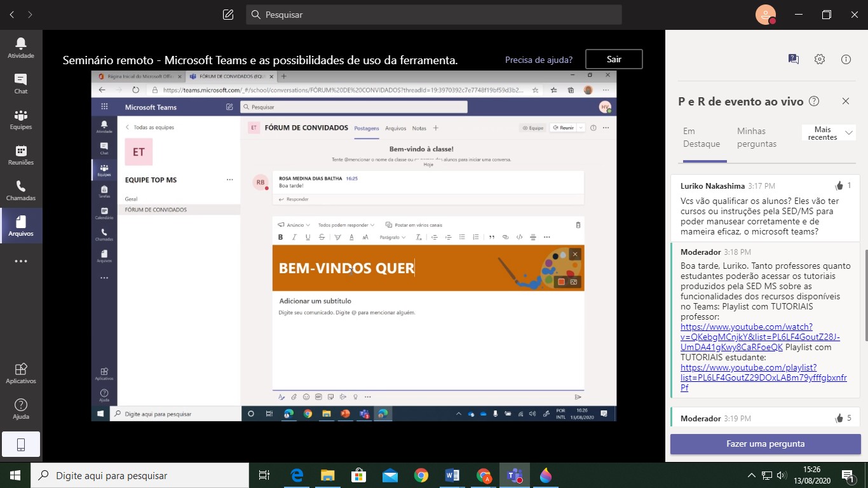Open Reuniões calendar section

tap(21, 154)
